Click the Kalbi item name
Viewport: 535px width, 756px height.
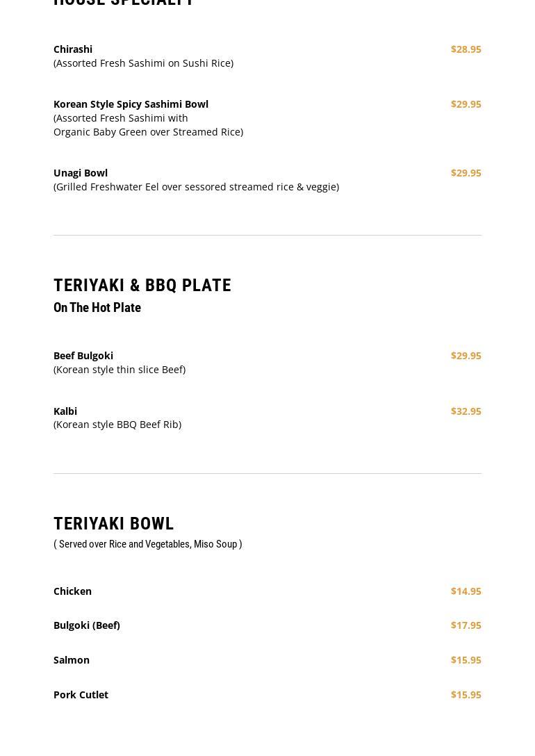(65, 411)
